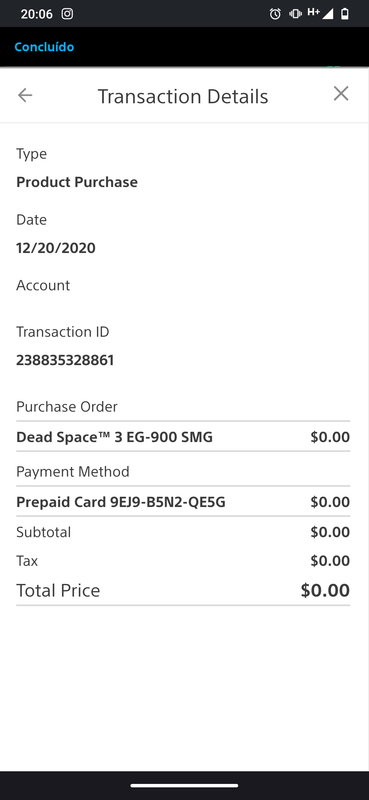Select the Dead Space 3 EG-900 SMG item

tap(114, 437)
